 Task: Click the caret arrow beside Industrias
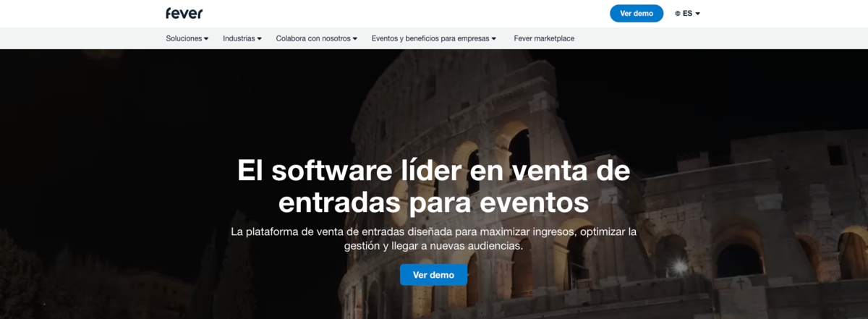259,38
